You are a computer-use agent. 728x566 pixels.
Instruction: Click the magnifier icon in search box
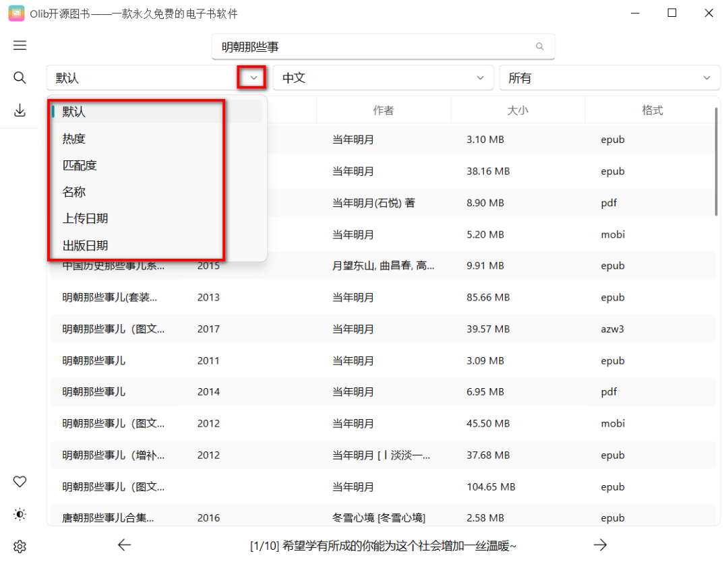coord(539,46)
